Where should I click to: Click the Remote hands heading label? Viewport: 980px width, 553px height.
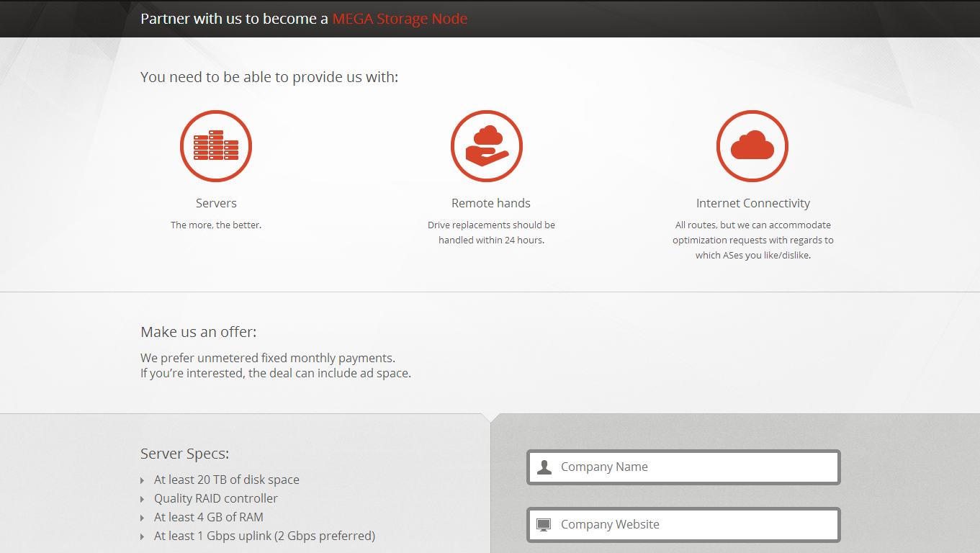(491, 203)
